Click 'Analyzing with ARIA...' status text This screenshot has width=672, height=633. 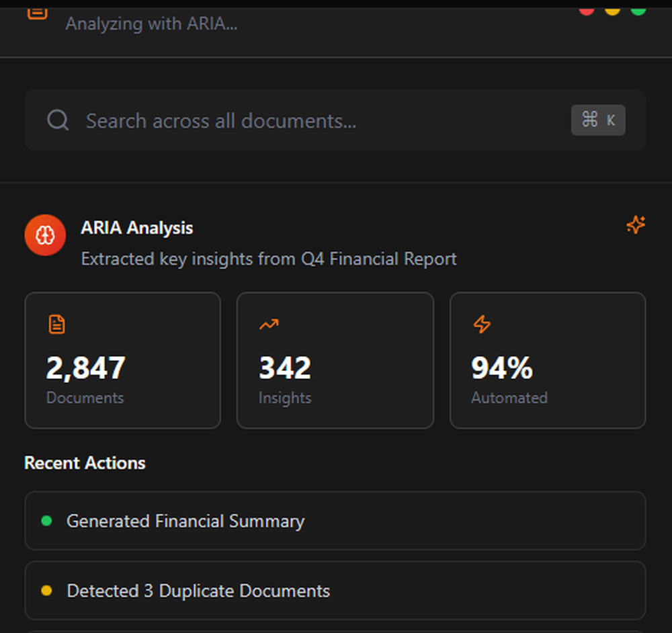click(151, 24)
